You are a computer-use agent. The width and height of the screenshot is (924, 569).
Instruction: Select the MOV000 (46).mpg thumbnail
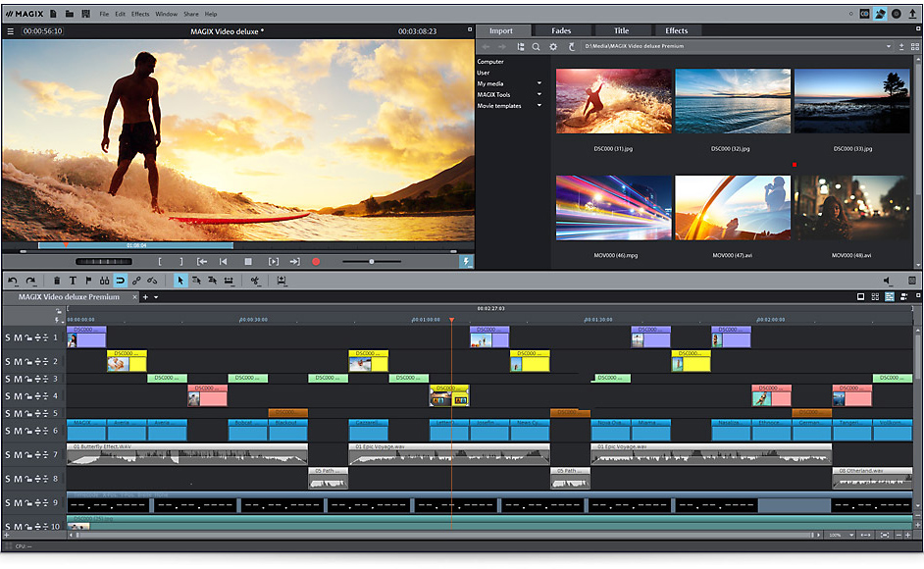point(613,208)
